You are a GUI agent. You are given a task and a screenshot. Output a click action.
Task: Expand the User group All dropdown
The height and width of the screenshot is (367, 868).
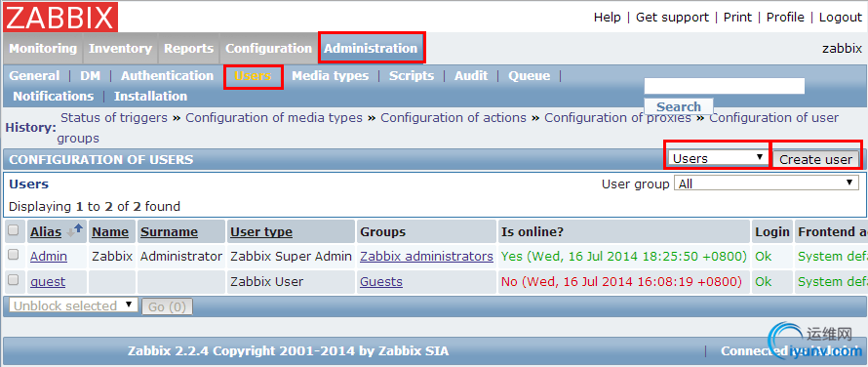point(767,183)
